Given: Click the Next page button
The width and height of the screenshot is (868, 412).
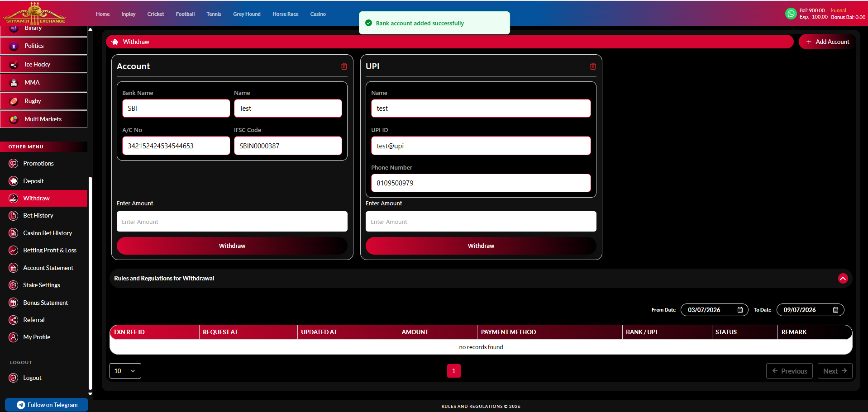Looking at the screenshot, I should [x=835, y=371].
